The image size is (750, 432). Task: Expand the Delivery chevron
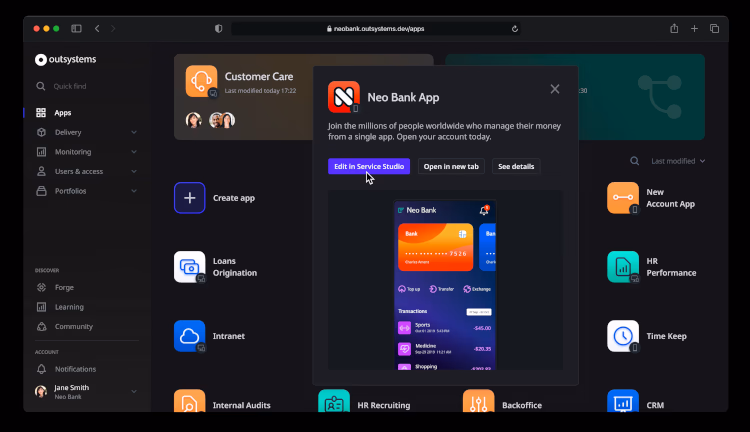coord(134,133)
